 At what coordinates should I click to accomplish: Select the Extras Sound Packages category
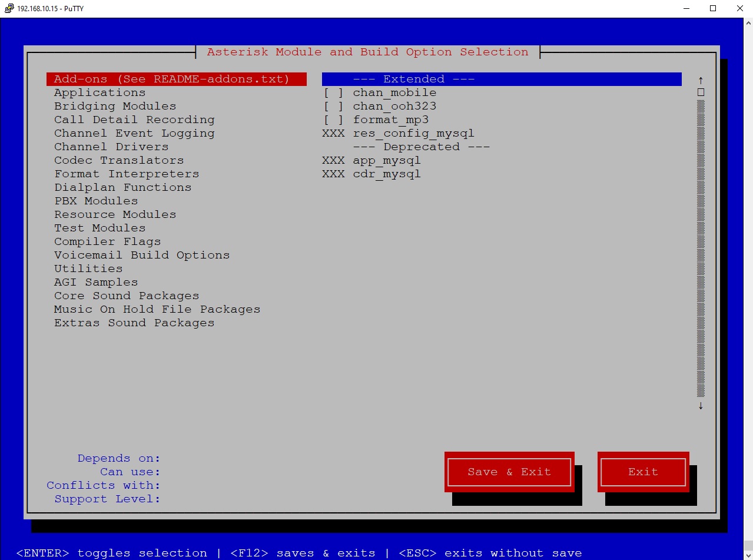(x=134, y=323)
